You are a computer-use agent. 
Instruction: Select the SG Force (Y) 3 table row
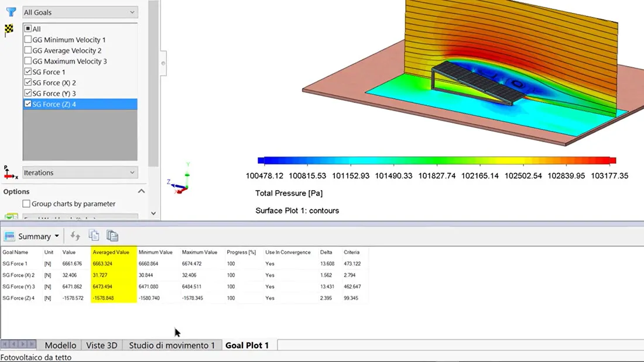click(x=185, y=287)
